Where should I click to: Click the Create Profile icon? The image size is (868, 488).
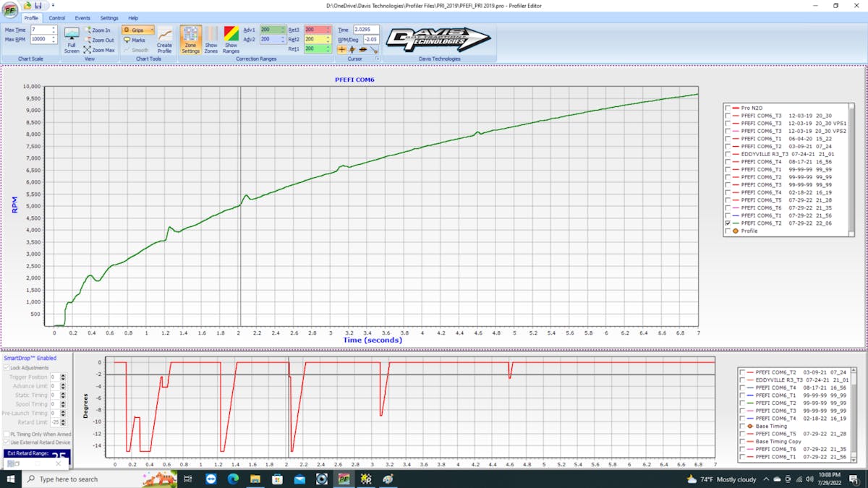pyautogui.click(x=165, y=39)
